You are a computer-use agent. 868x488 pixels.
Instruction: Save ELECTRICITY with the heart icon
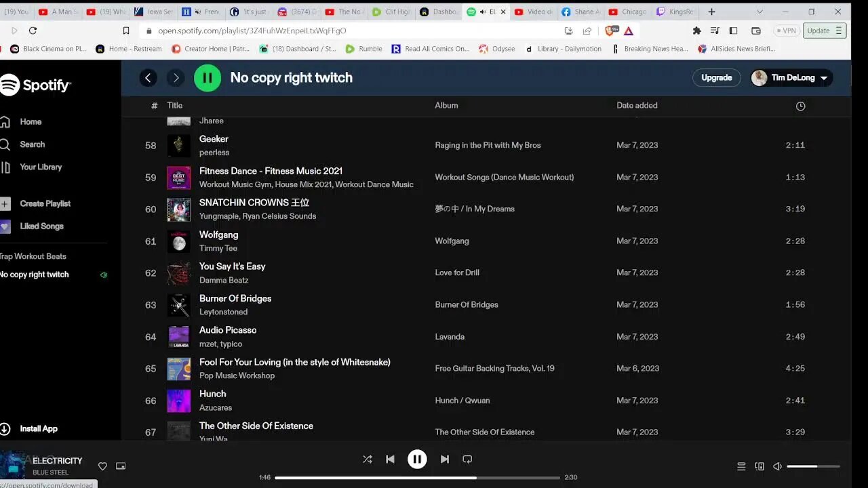pyautogui.click(x=102, y=466)
